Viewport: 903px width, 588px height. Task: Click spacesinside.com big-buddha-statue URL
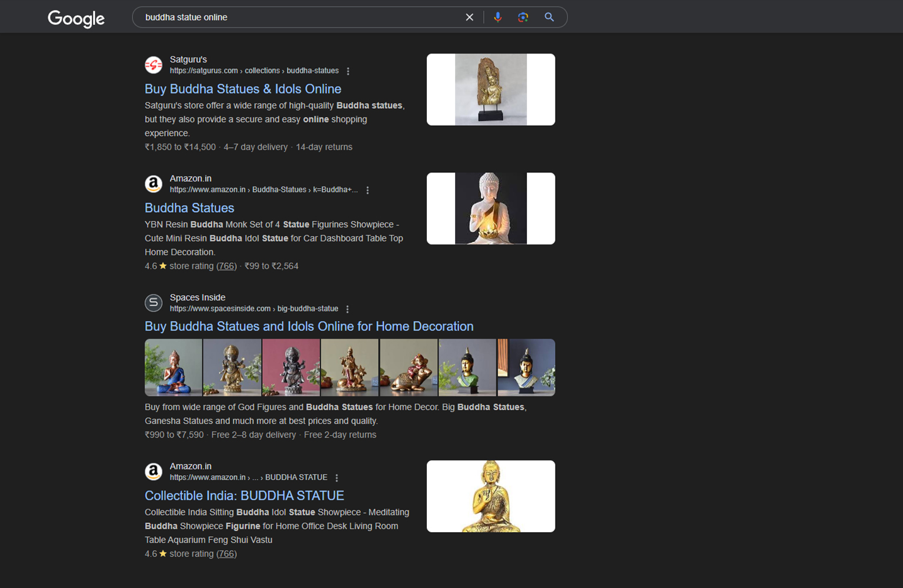[254, 309]
